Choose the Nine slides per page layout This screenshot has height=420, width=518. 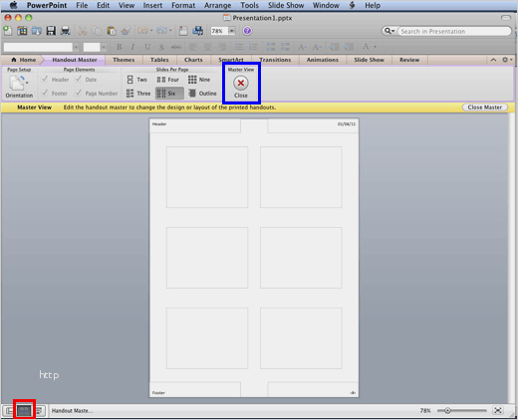click(x=199, y=80)
